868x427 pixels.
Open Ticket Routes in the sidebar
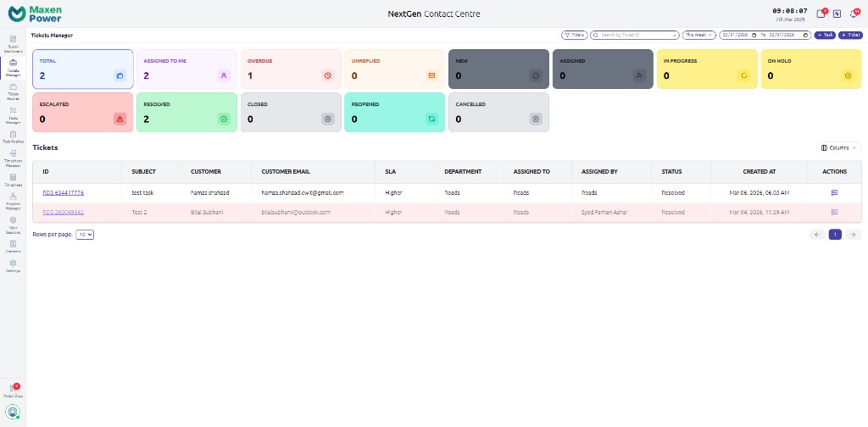click(13, 91)
